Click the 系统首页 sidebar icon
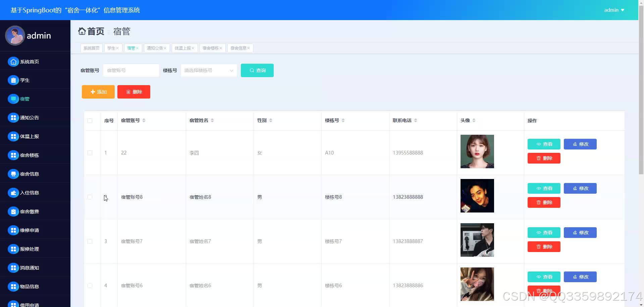The height and width of the screenshot is (307, 644). pyautogui.click(x=13, y=62)
